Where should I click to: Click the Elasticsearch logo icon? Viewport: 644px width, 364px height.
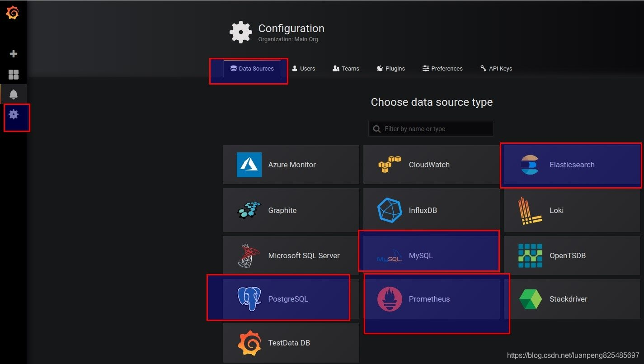pyautogui.click(x=530, y=165)
